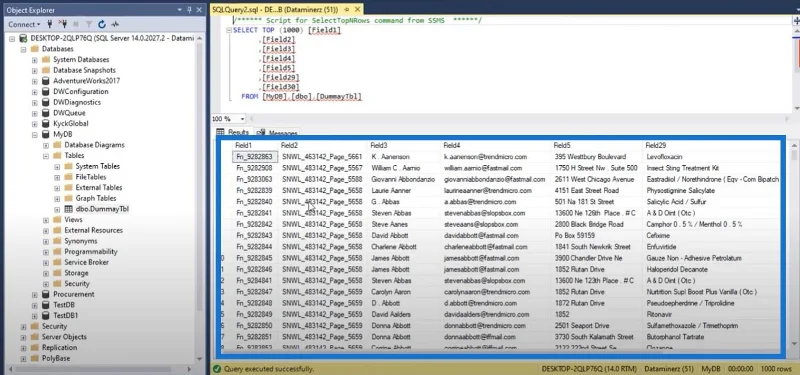Expand the TestDB database node
Screen dimensions: 800x375
pyautogui.click(x=35, y=305)
